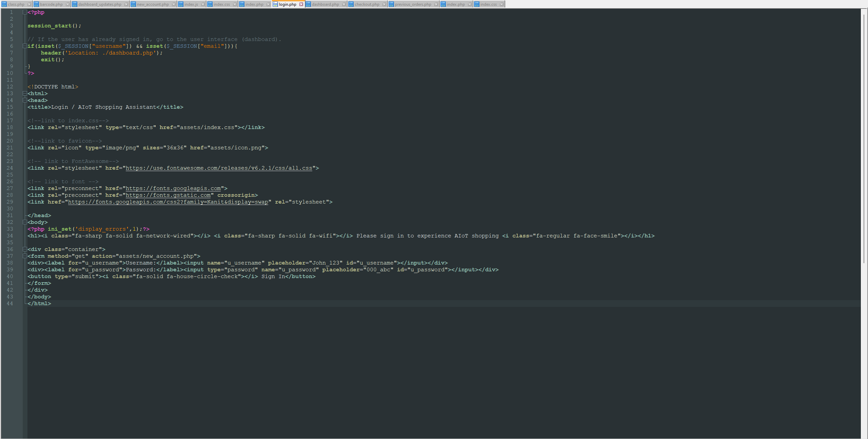Click the file icon on the new_account.php tab

(134, 4)
